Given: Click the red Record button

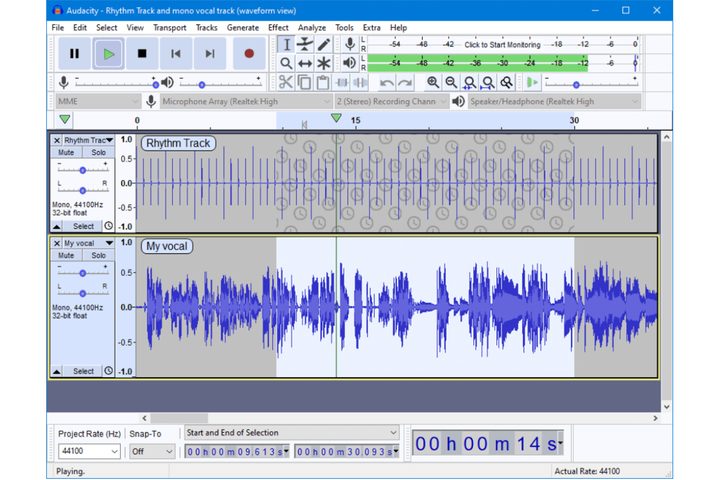Looking at the screenshot, I should (249, 53).
